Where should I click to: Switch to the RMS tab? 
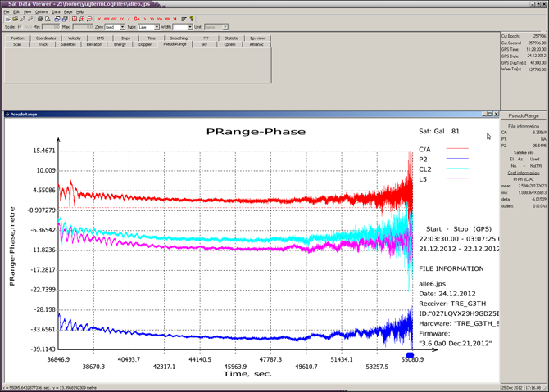point(100,38)
